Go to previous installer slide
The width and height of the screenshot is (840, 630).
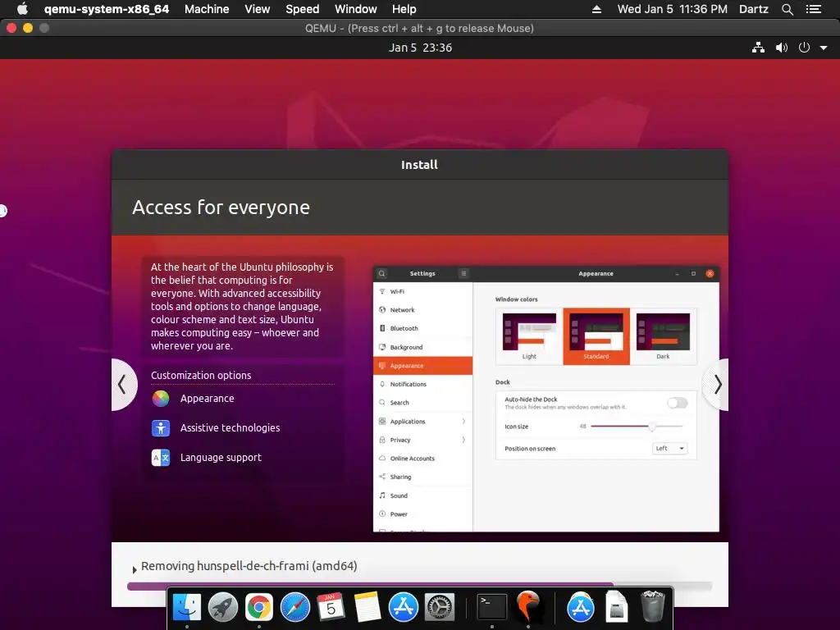[123, 384]
